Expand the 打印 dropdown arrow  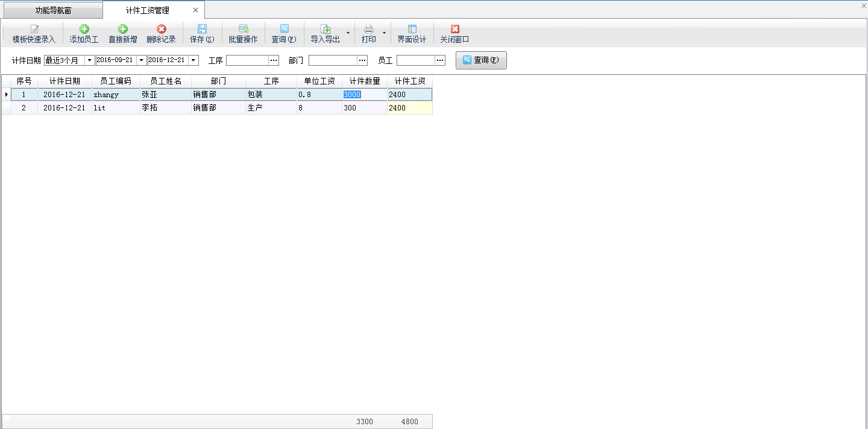(384, 33)
